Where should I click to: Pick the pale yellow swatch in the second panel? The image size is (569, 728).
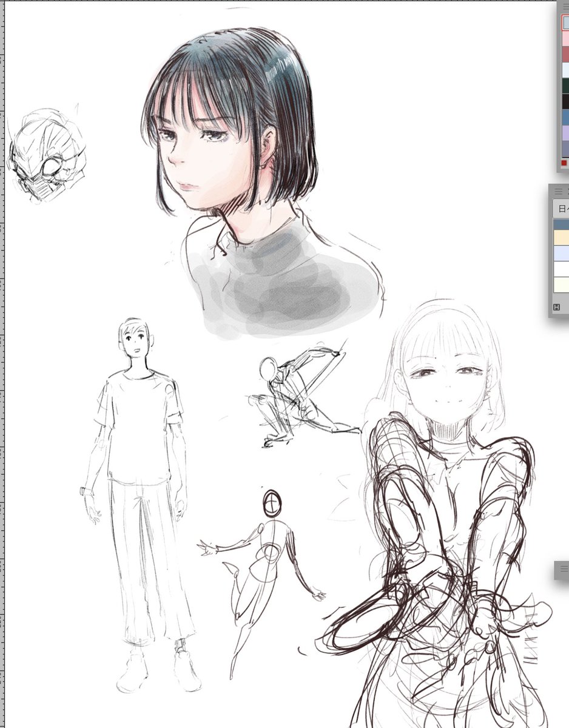point(561,285)
